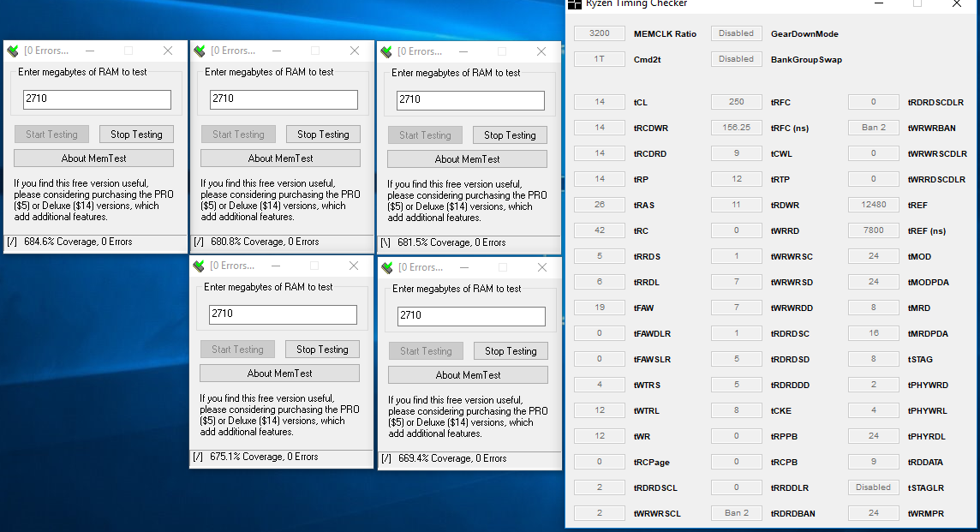Click the '680.8% Coverage, 0 Errors' status text

click(265, 242)
